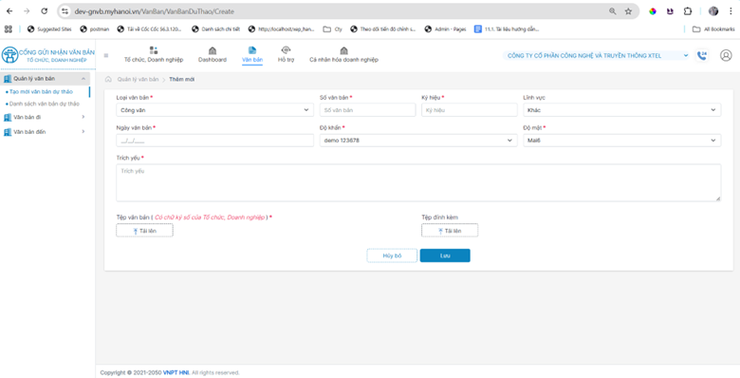Click the Lưu button
Screen dimensions: 740x378
coord(445,255)
